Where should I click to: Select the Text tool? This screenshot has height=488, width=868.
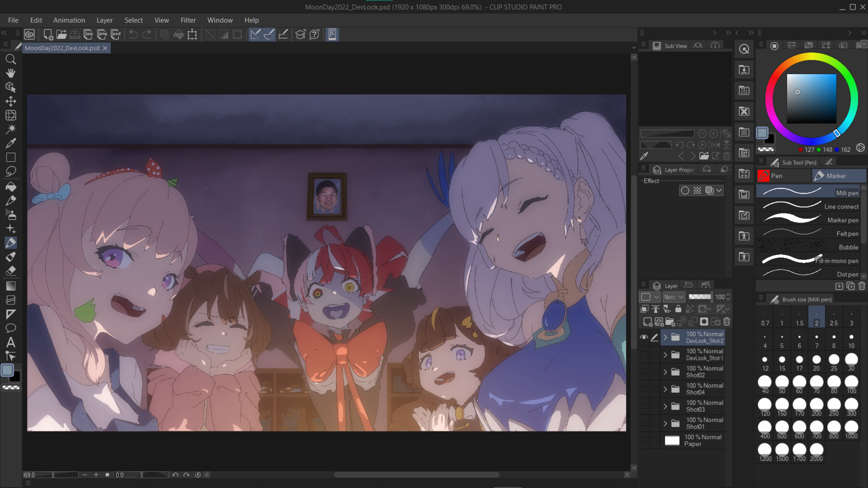click(11, 342)
